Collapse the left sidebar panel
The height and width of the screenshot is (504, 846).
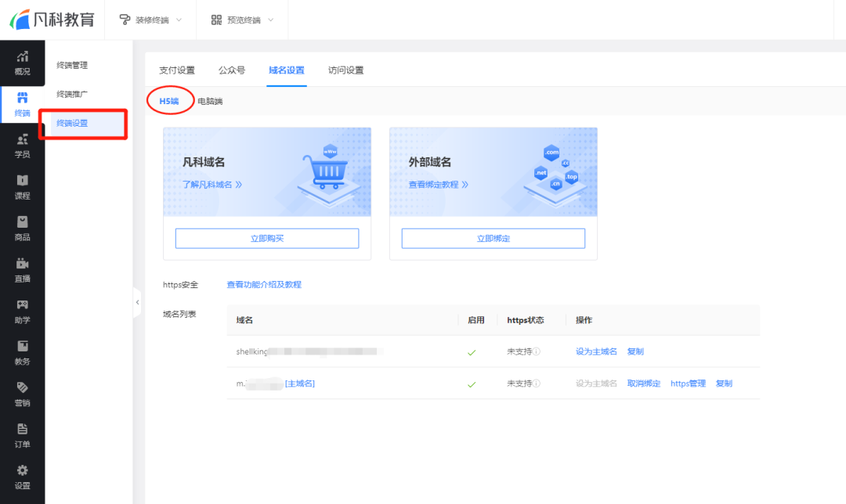tap(138, 303)
